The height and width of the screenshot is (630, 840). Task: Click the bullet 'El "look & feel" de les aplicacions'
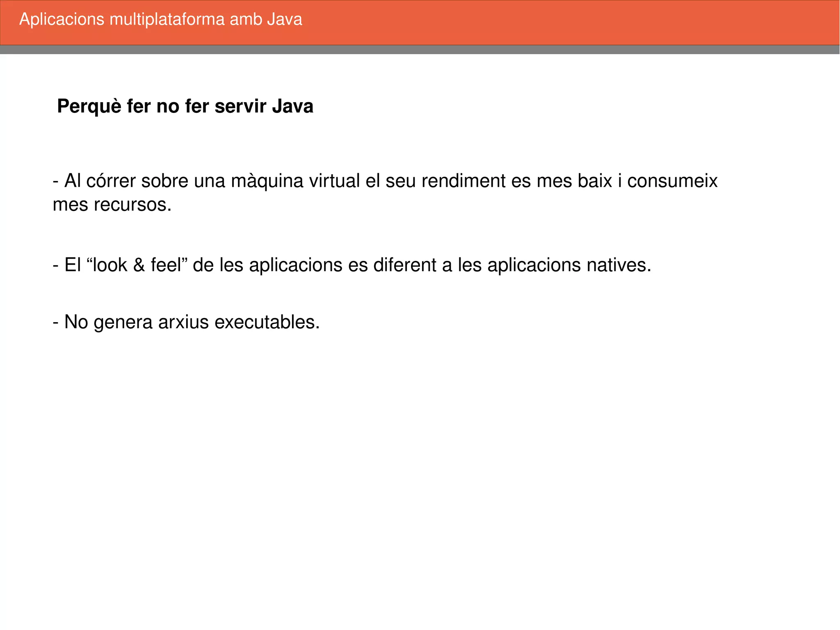(x=352, y=265)
